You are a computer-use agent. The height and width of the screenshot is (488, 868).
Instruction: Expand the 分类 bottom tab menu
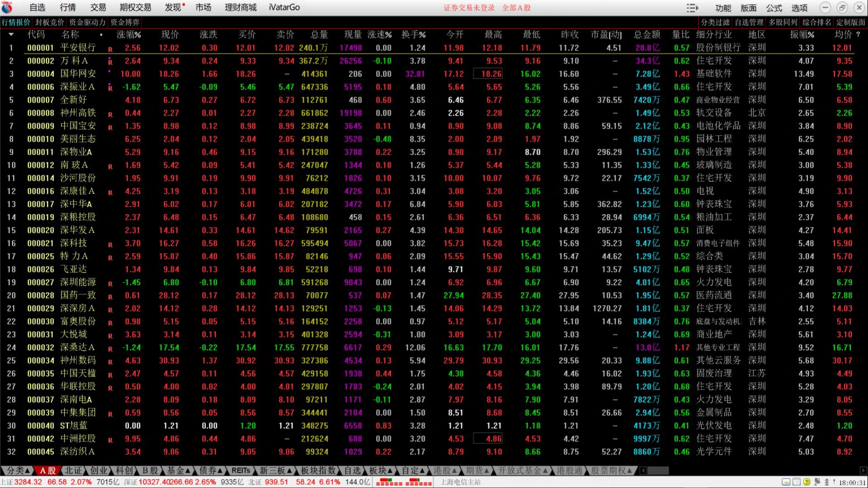19,470
